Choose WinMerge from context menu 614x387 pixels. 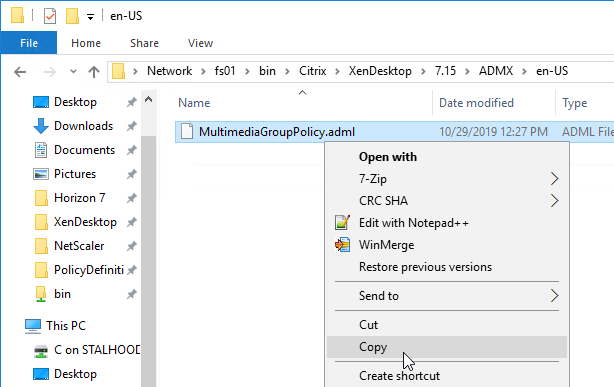coord(447,245)
